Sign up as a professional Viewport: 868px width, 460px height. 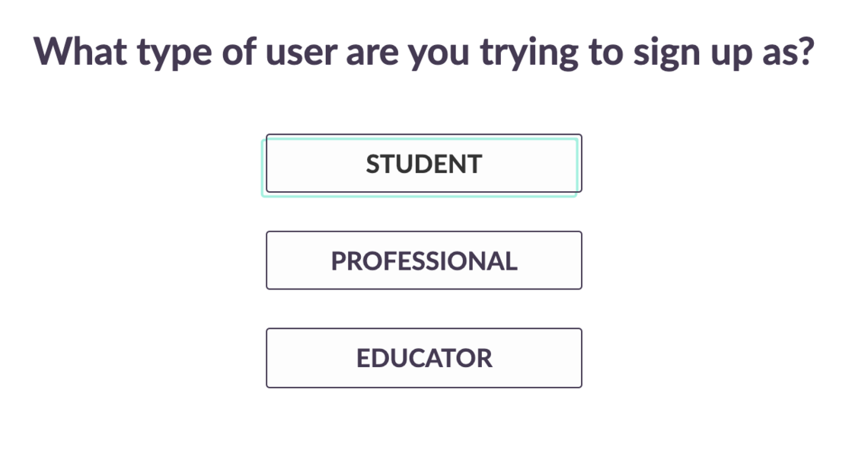(423, 260)
